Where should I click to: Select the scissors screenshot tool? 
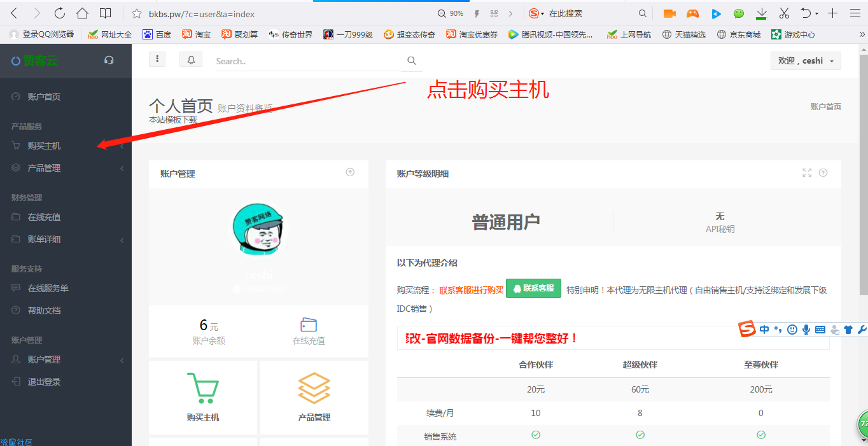(784, 13)
